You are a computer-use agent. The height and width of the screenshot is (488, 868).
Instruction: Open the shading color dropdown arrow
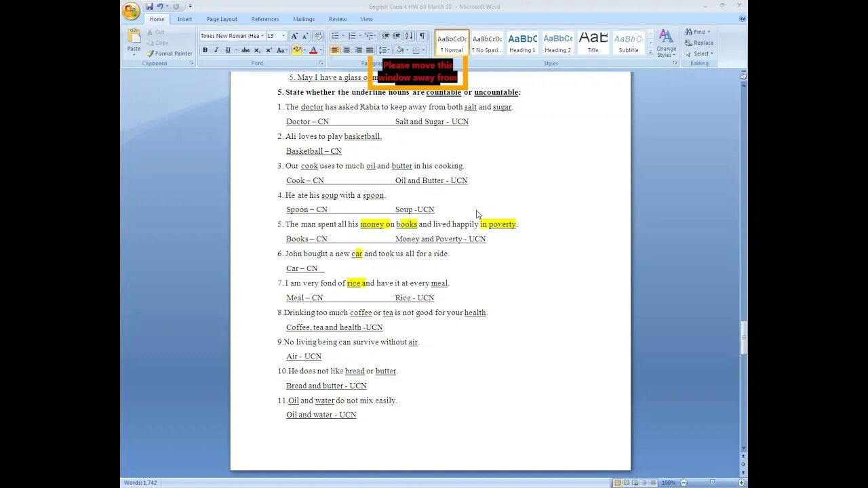407,50
